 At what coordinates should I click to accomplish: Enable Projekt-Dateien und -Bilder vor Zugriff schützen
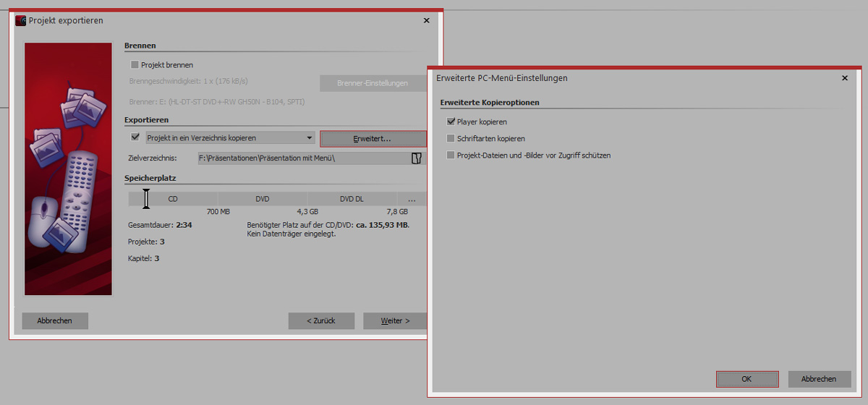[451, 155]
